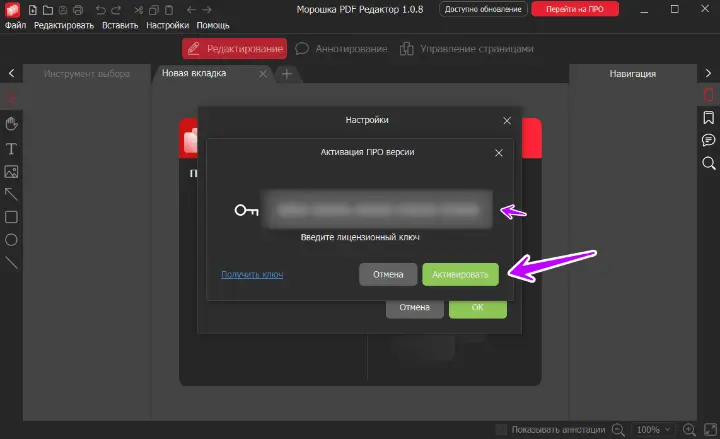
Task: Select the Text tool
Action: tap(11, 148)
